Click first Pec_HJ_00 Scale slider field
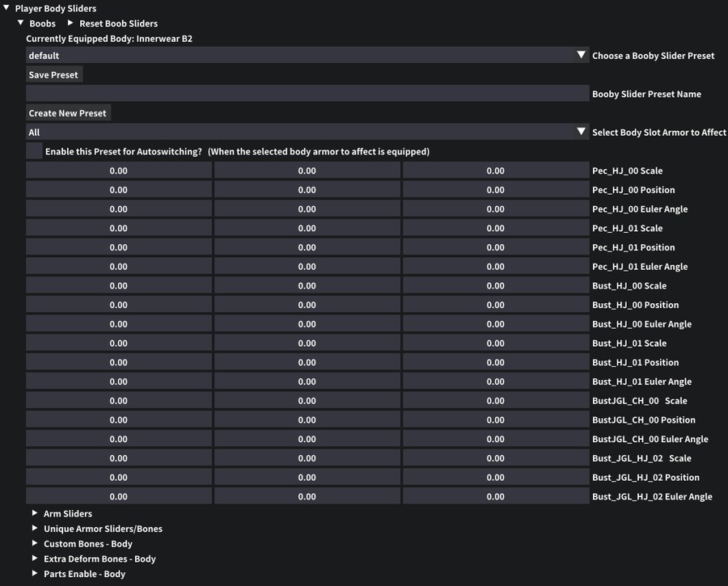The image size is (728, 586). click(119, 171)
